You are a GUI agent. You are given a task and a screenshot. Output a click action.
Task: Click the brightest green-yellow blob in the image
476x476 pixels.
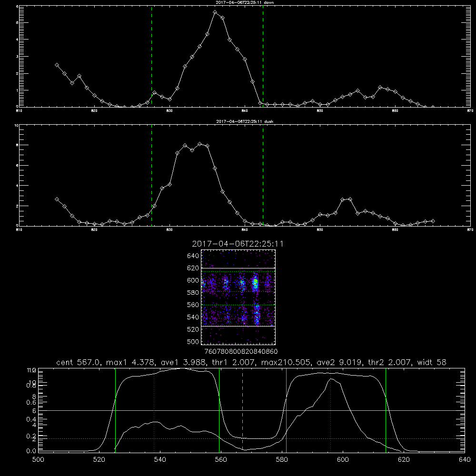[256, 284]
